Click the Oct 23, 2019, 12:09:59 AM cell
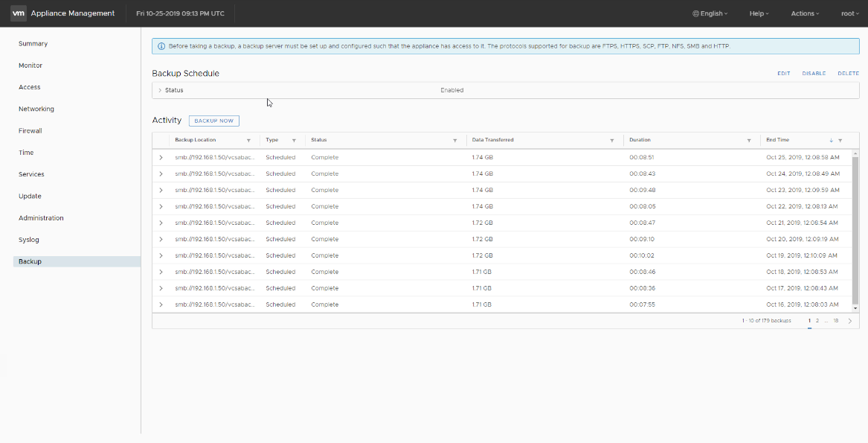 pyautogui.click(x=803, y=190)
